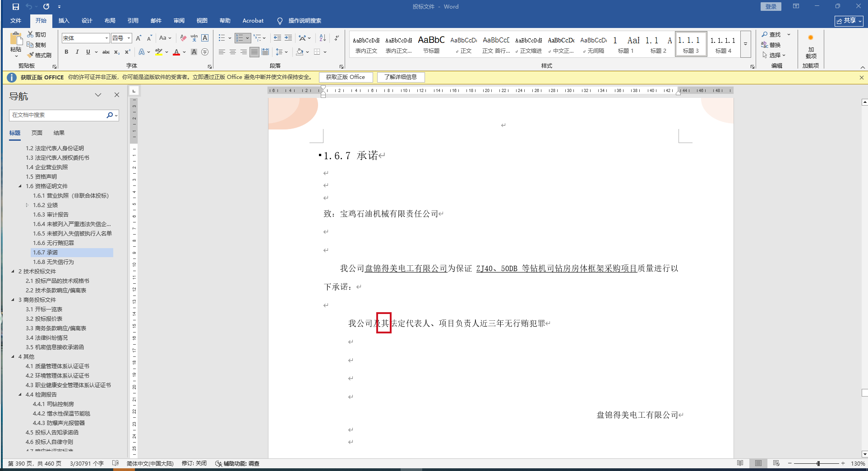Expand the 1.6.2 业绩 heading

click(27, 205)
